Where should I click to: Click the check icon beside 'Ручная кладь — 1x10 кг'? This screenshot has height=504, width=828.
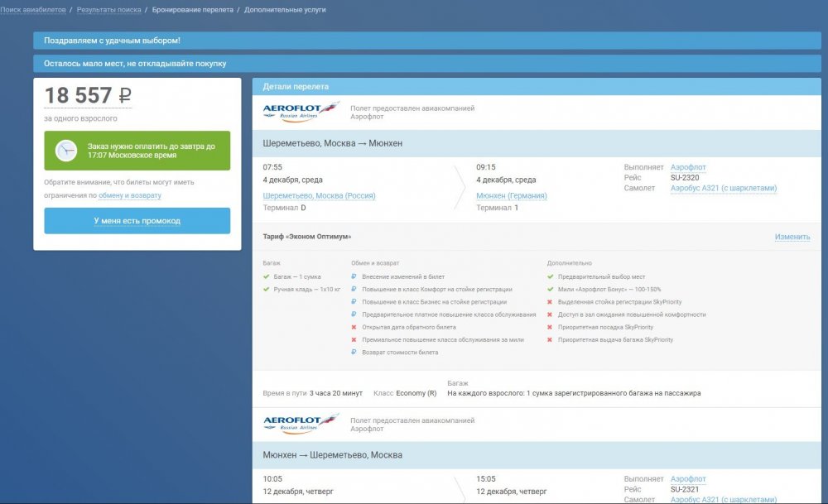266,289
